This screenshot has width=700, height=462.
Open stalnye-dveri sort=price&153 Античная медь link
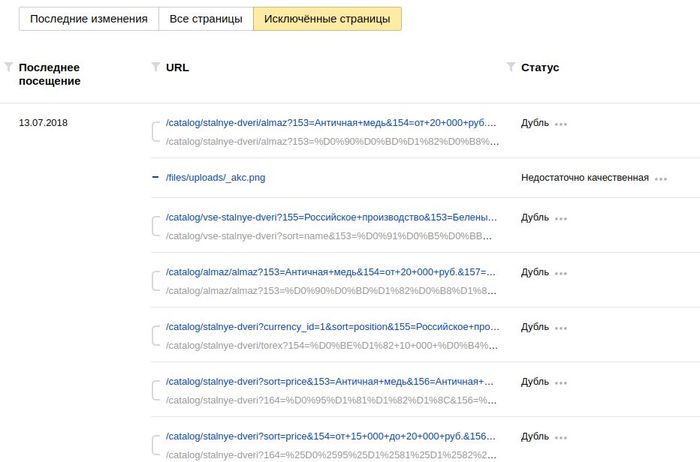330,382
